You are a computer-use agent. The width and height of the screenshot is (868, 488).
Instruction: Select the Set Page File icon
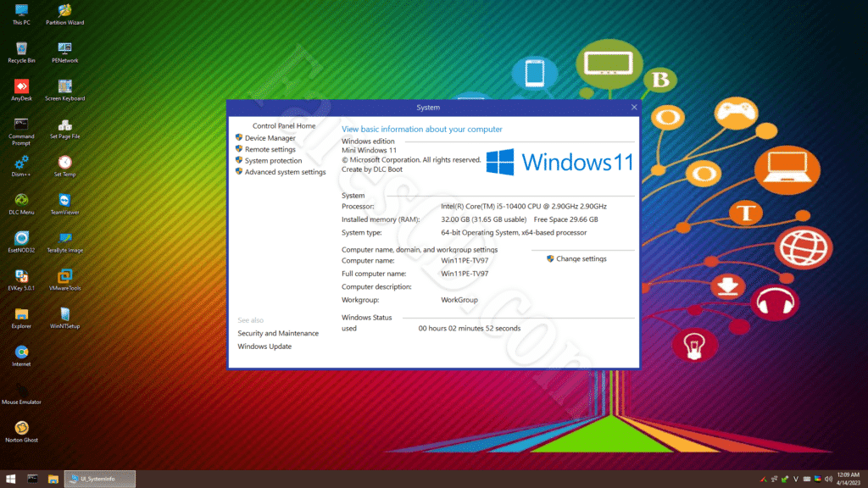click(x=64, y=128)
